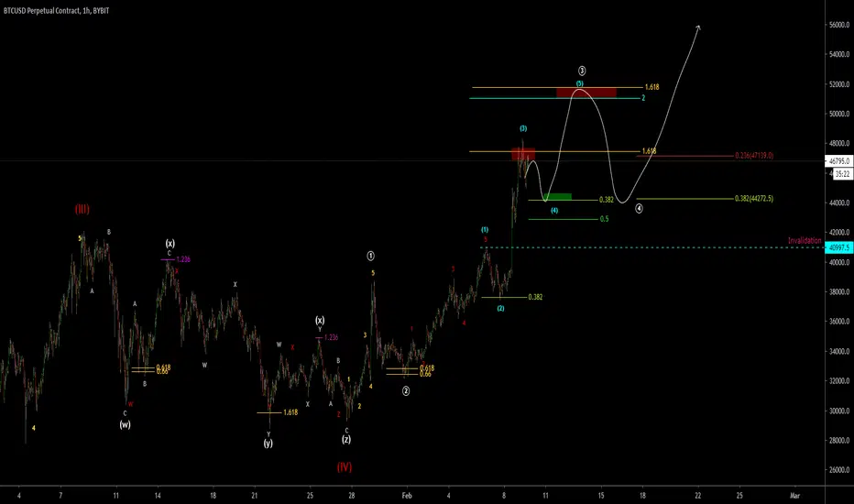Select the 0.382(44272.5) Fibonacci label
The width and height of the screenshot is (854, 504).
point(754,198)
